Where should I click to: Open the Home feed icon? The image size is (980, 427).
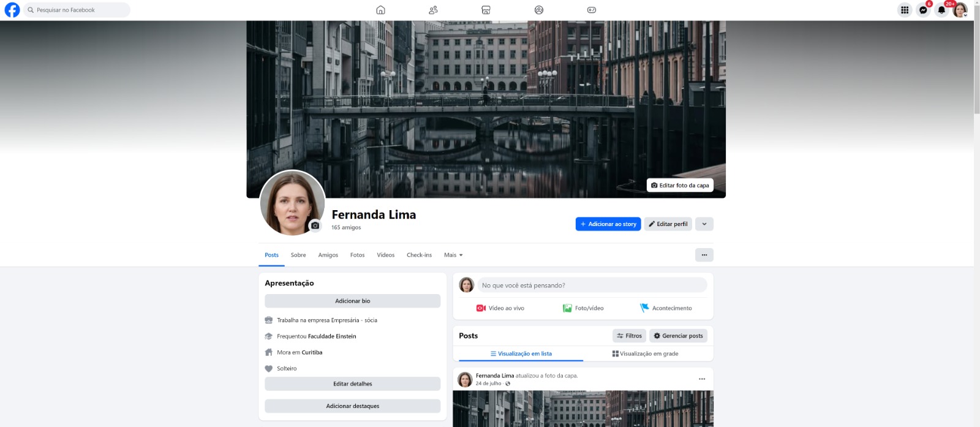click(x=380, y=10)
